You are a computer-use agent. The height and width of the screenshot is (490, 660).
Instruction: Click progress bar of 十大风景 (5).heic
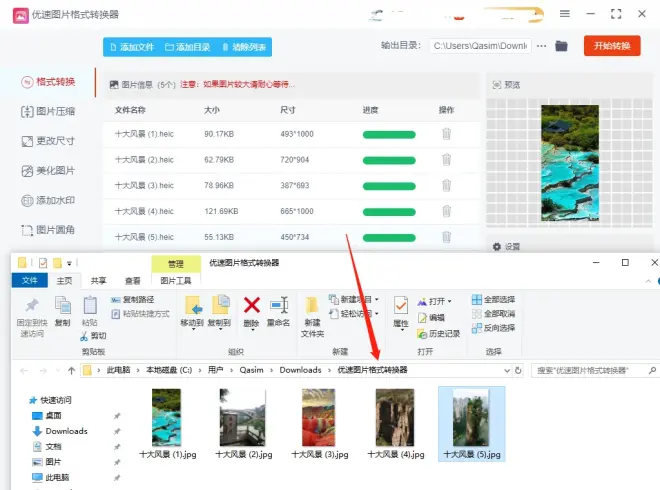point(389,238)
